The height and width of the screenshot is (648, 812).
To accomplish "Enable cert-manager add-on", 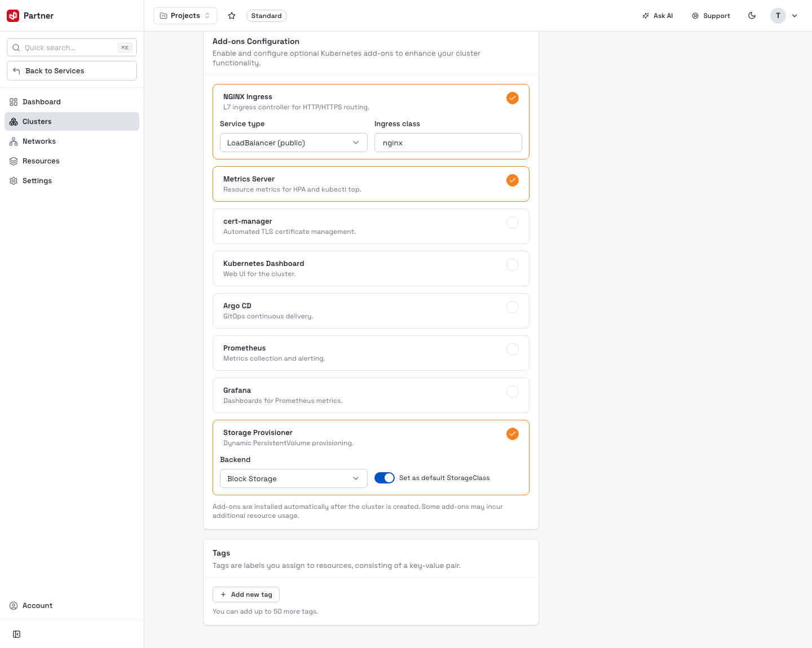I will (513, 223).
